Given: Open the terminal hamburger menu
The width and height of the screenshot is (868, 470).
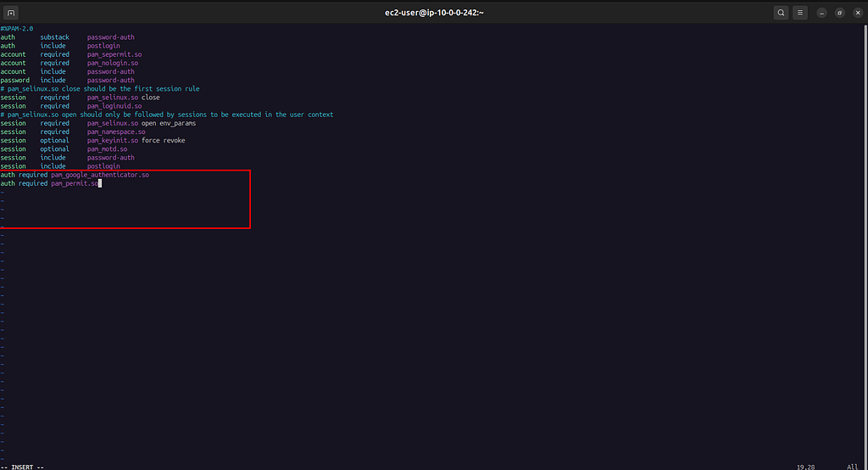Looking at the screenshot, I should point(800,13).
